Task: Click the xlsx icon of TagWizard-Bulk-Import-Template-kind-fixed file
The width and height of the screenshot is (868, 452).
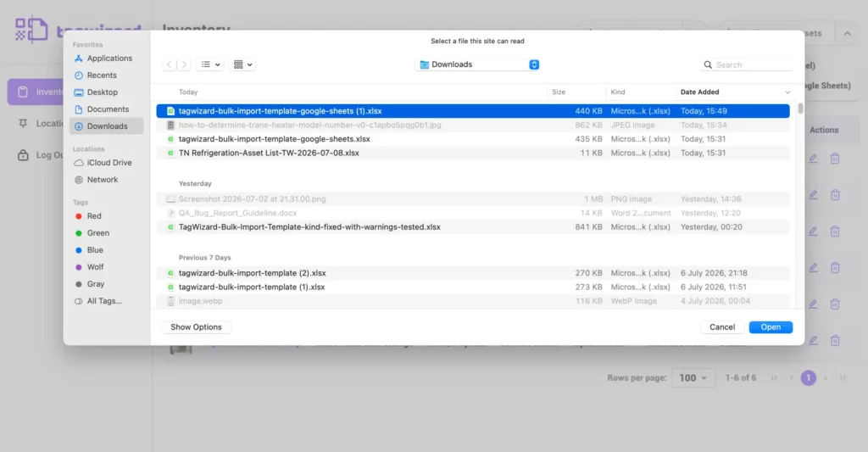Action: (x=170, y=227)
